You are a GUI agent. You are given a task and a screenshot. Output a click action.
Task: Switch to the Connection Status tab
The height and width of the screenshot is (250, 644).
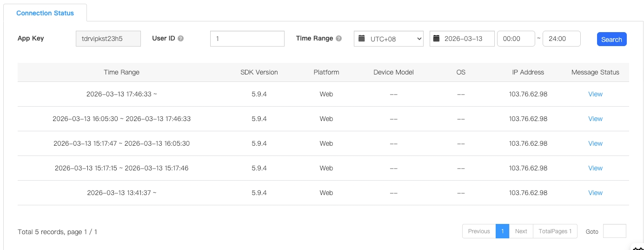pyautogui.click(x=45, y=13)
